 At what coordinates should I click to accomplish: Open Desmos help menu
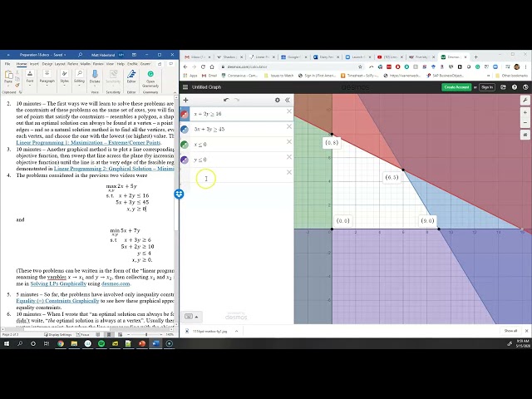pyautogui.click(x=515, y=87)
